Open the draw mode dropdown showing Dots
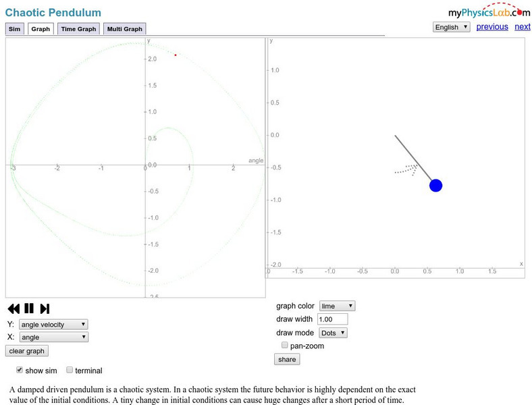Screen dimensions: 532x405 point(333,333)
